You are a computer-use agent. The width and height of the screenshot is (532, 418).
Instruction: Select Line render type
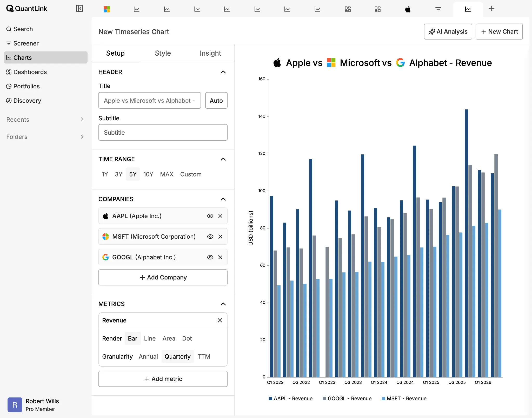(150, 338)
